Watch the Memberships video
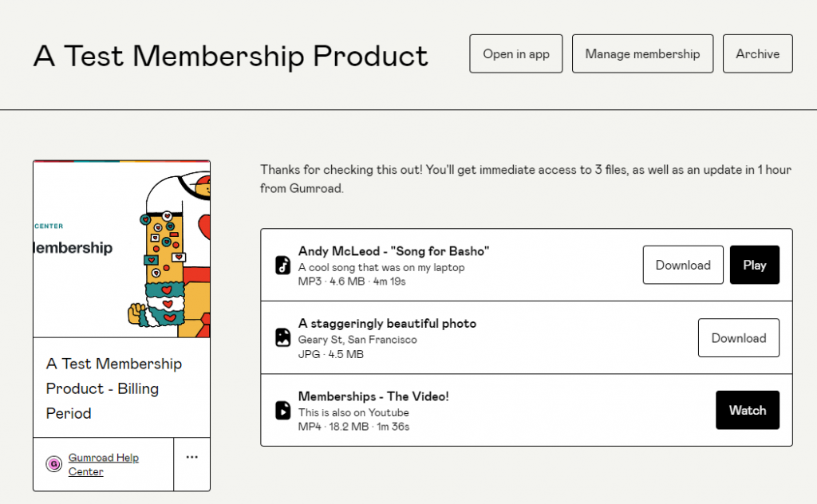Screen dimensions: 817x504 click(x=747, y=410)
